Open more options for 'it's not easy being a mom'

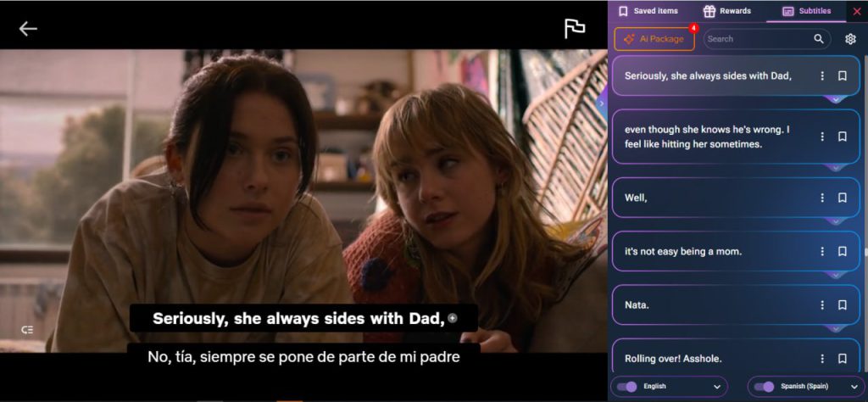click(822, 251)
